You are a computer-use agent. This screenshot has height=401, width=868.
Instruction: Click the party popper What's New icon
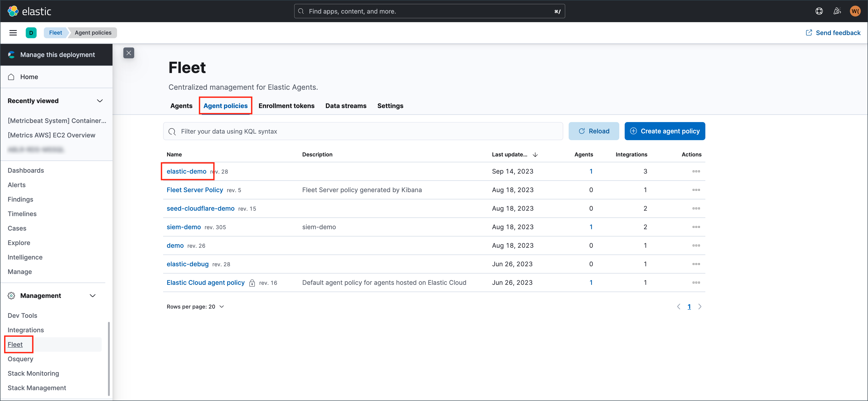pyautogui.click(x=837, y=11)
